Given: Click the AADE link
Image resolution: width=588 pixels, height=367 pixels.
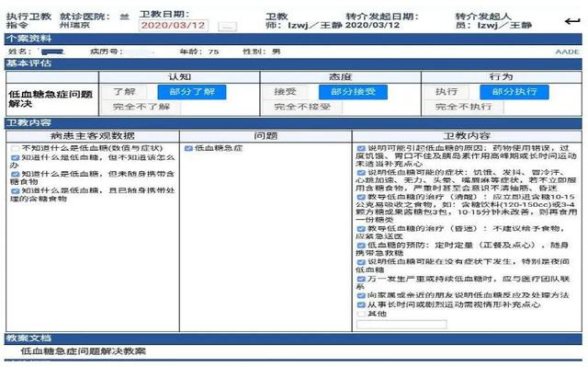Looking at the screenshot, I should (x=567, y=52).
